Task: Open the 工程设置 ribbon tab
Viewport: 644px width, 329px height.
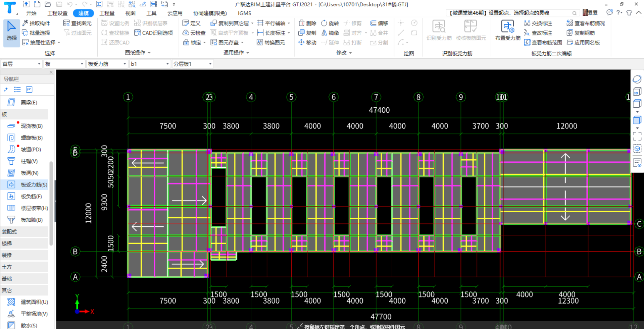Action: pos(57,13)
